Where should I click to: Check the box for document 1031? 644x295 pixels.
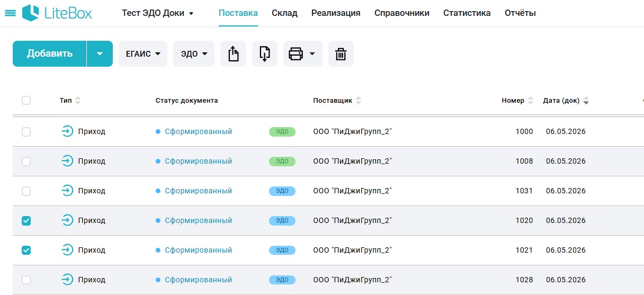click(26, 191)
